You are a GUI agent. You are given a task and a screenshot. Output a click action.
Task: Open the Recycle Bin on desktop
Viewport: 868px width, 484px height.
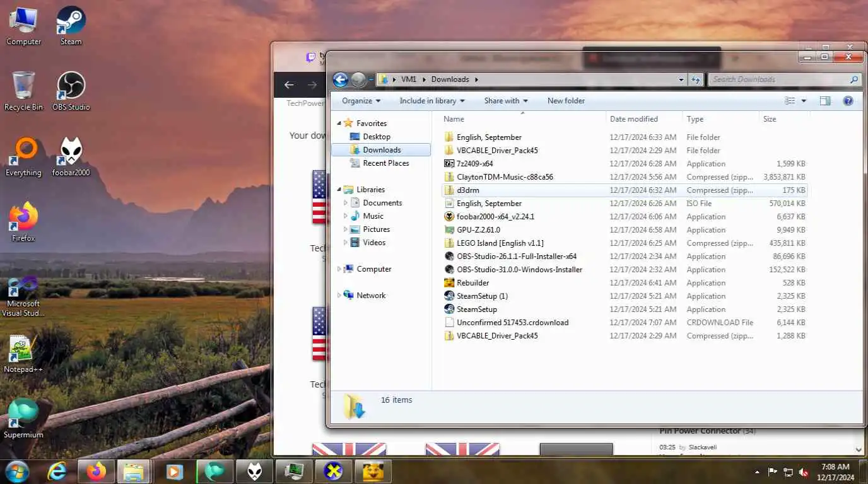(x=23, y=91)
